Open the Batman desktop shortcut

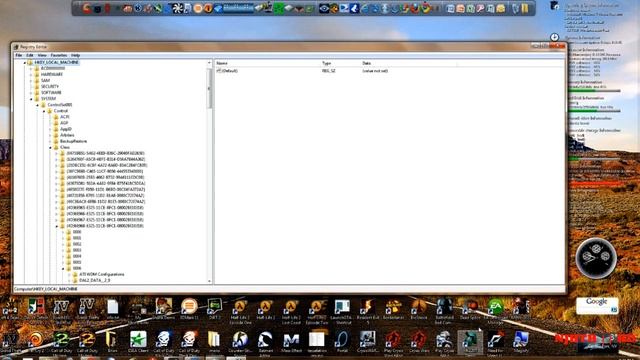tap(266, 342)
